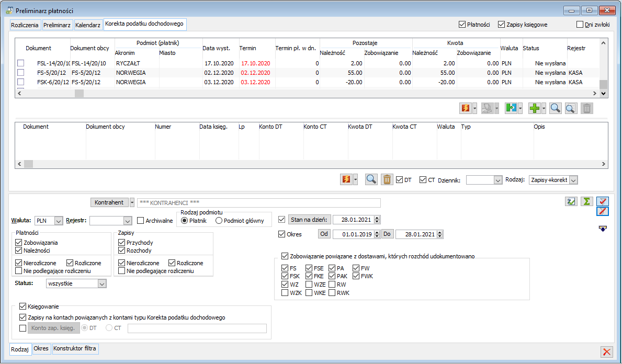Uncheck the Zobowiązania checkbox
The width and height of the screenshot is (622, 364).
point(19,242)
